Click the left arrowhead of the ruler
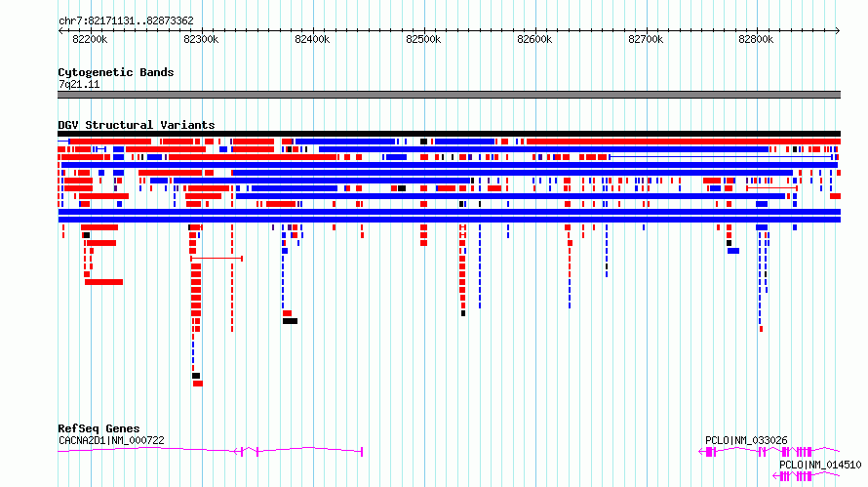This screenshot has width=868, height=487. [60, 31]
